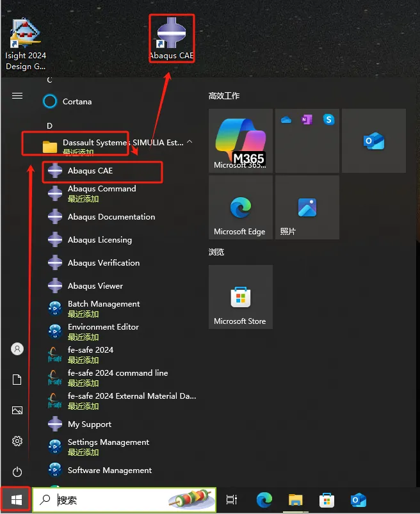
Task: Focus the taskbar 搜索 search box
Action: coord(124,500)
